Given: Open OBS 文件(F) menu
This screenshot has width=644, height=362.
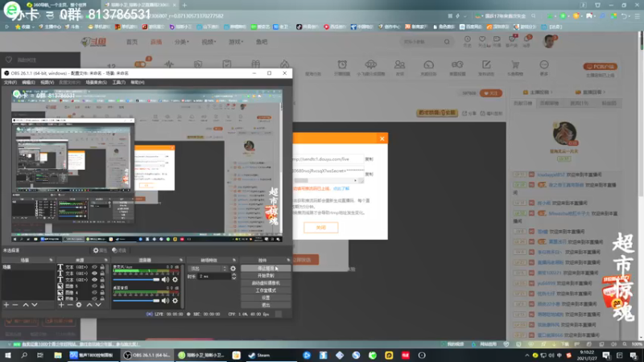Looking at the screenshot, I should [x=10, y=83].
